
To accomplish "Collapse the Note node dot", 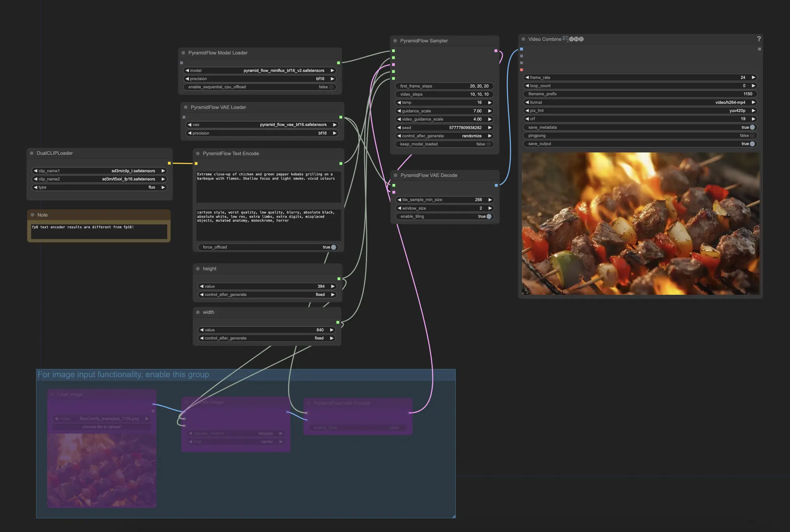I will click(32, 215).
